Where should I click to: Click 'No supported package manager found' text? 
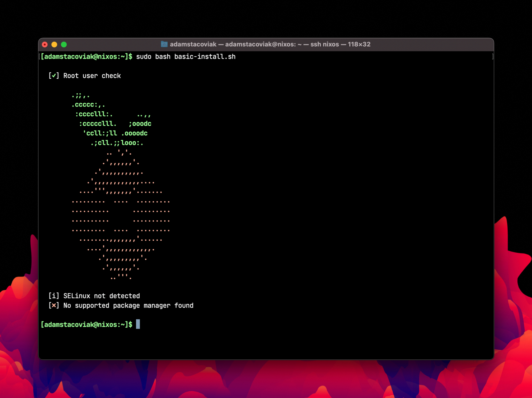(128, 306)
